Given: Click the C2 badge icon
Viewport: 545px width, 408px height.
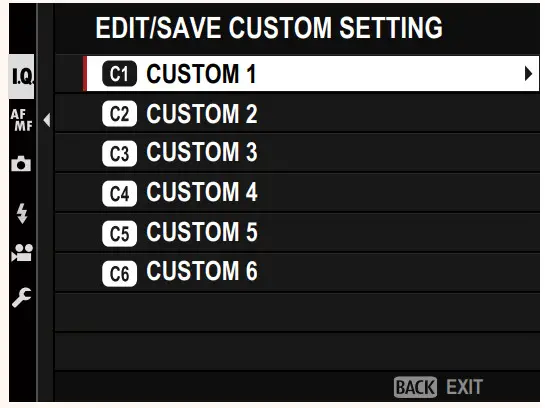Looking at the screenshot, I should coord(119,114).
